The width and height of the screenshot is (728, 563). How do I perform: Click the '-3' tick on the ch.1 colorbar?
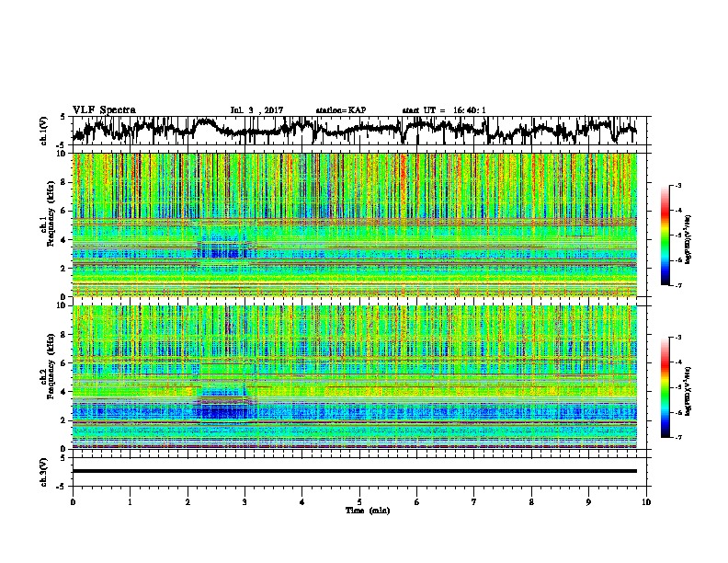coord(678,185)
